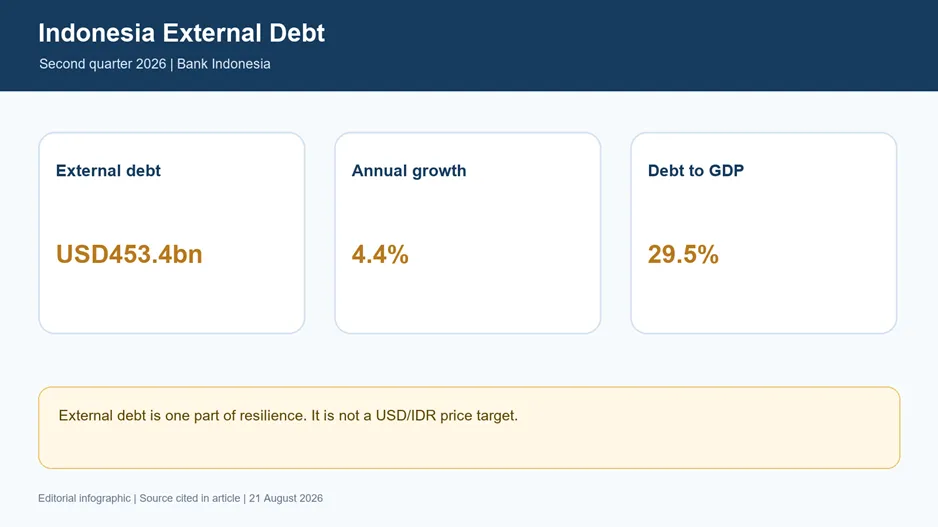Screen dimensions: 938x527
Task: Select the 'External debt is one part' sentence
Action: tap(182, 416)
